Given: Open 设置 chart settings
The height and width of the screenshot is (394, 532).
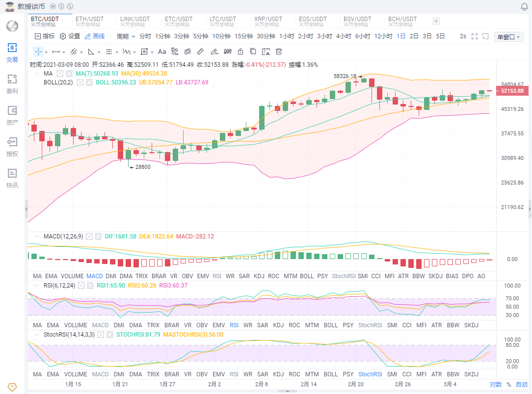Looking at the screenshot, I should 70,36.
